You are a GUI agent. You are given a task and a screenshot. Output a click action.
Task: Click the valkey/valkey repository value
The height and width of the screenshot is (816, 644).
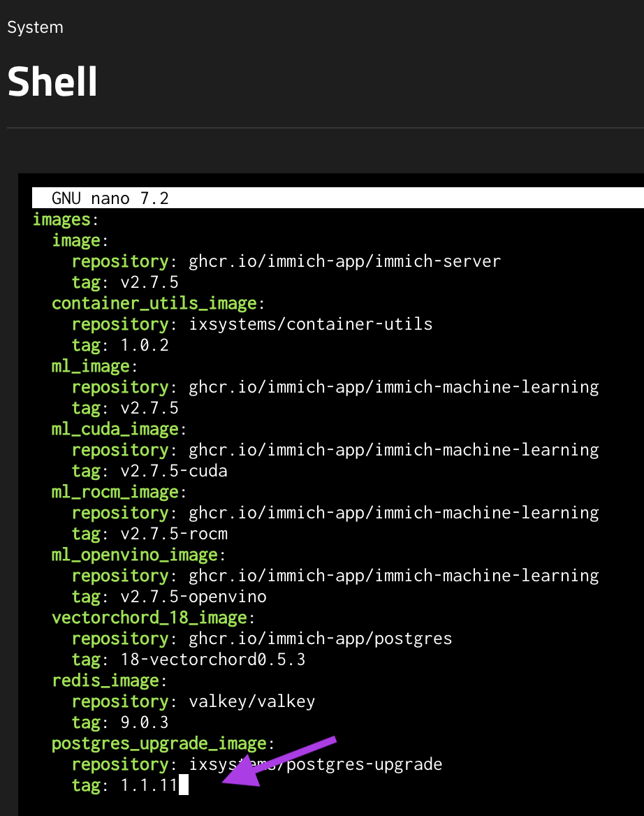point(251,701)
